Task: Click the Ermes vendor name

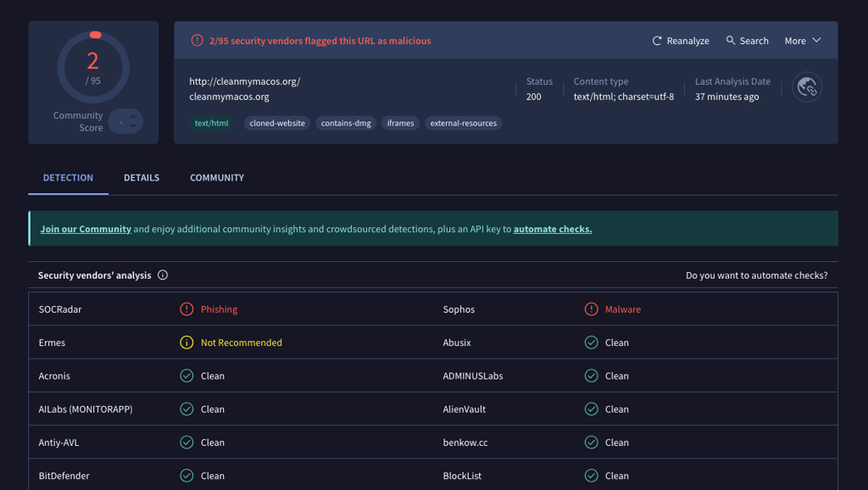Action: pyautogui.click(x=52, y=342)
